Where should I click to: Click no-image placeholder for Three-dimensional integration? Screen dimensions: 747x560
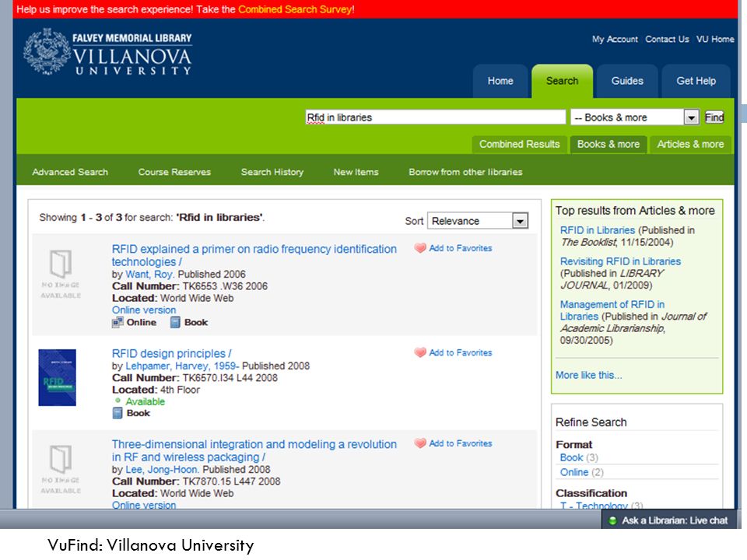pyautogui.click(x=61, y=470)
